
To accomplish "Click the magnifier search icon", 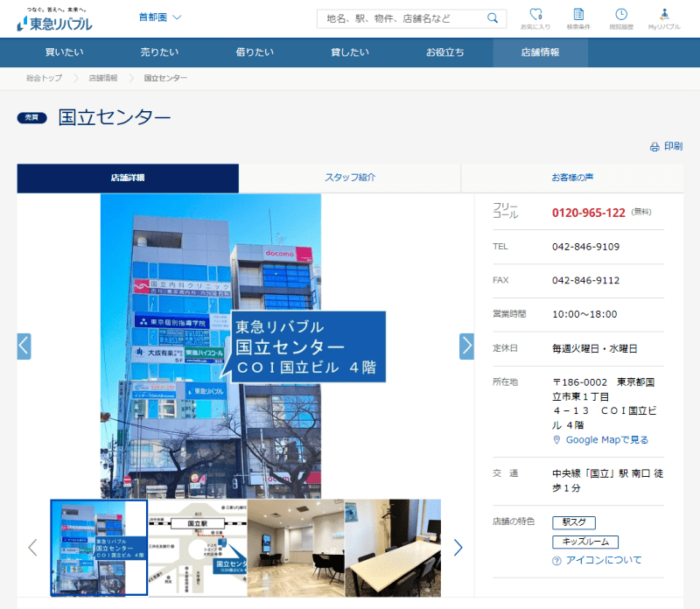I will click(492, 18).
